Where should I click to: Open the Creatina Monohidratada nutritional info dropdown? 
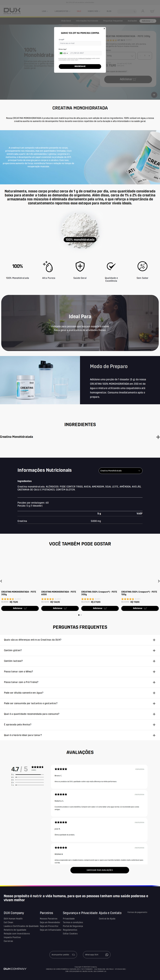(x=120, y=471)
